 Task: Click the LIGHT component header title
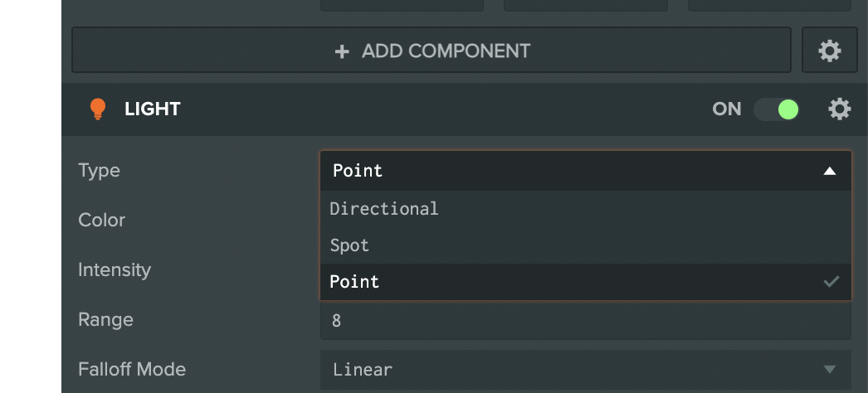[x=153, y=109]
